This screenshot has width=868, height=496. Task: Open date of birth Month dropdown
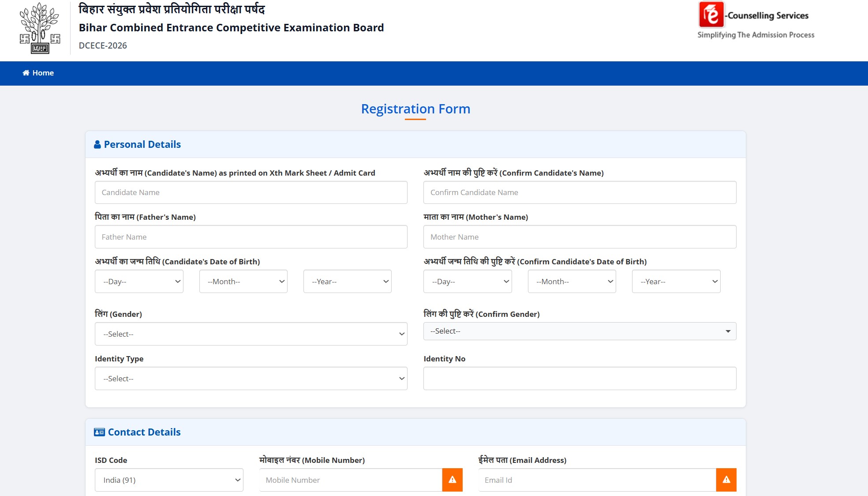click(243, 282)
